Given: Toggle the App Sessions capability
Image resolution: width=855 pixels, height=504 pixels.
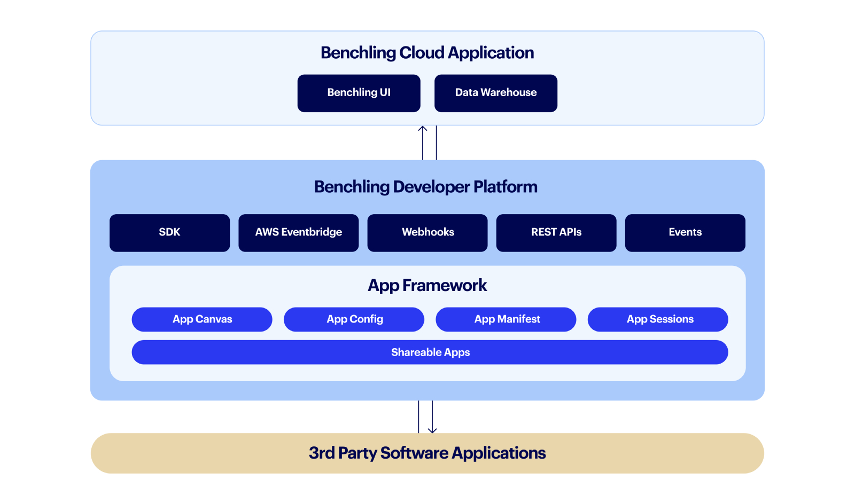Looking at the screenshot, I should [658, 319].
